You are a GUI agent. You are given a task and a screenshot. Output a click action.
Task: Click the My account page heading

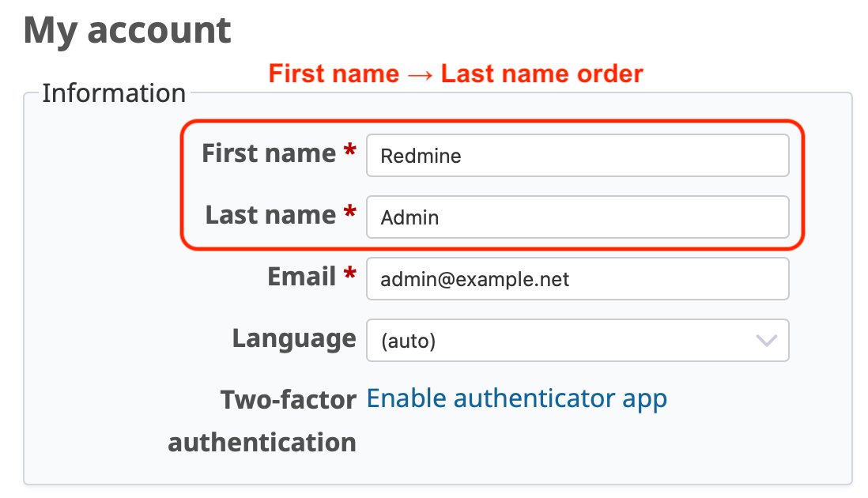click(127, 30)
